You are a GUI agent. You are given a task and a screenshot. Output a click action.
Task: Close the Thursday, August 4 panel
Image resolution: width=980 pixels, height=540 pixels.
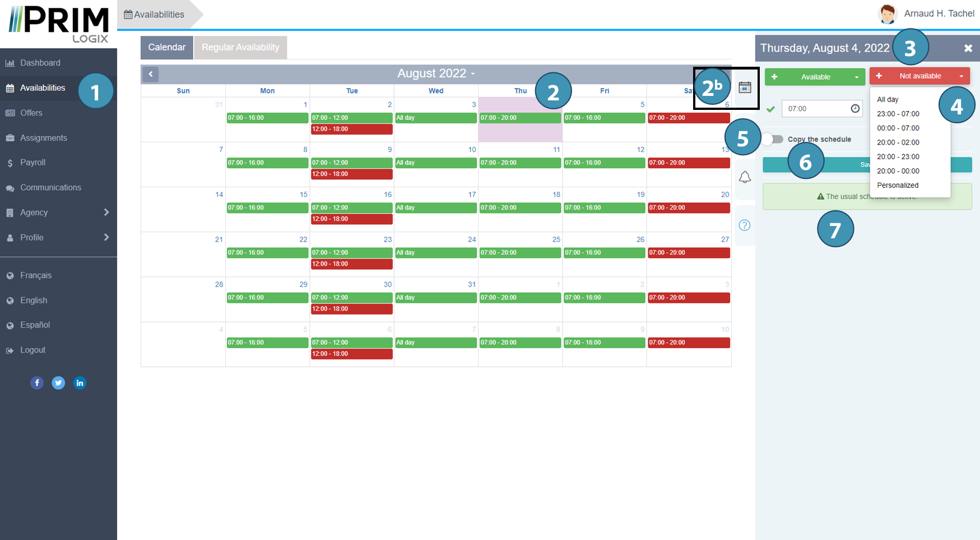pyautogui.click(x=968, y=48)
